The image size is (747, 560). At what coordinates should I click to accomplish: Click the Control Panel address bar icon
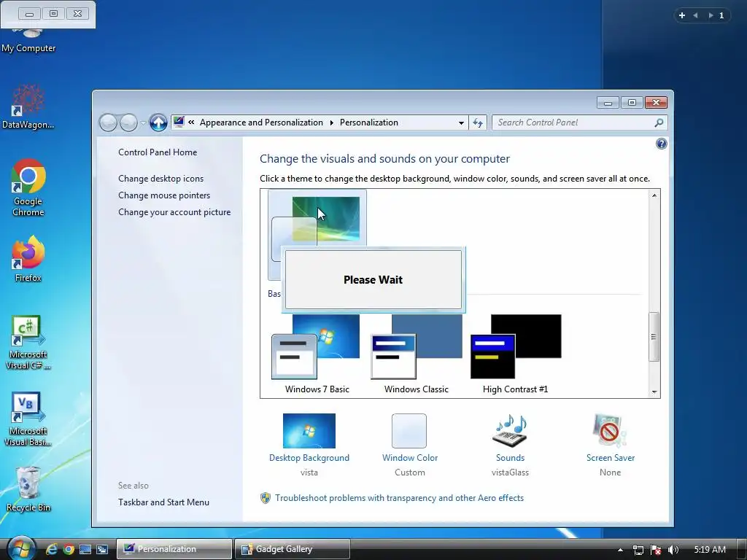179,122
